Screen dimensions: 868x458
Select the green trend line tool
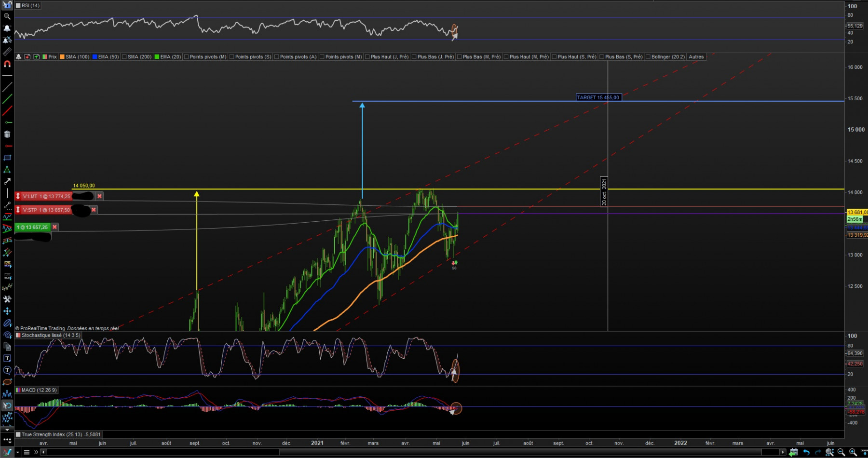coord(7,99)
